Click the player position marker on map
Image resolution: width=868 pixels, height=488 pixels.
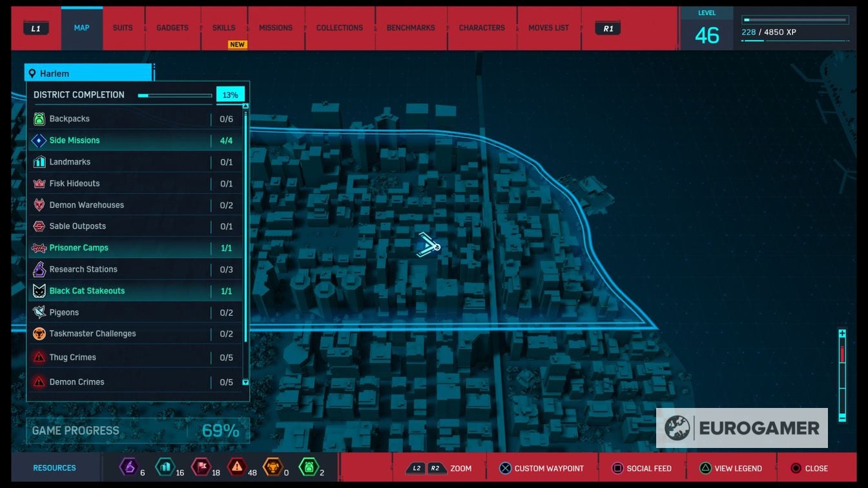tap(428, 245)
